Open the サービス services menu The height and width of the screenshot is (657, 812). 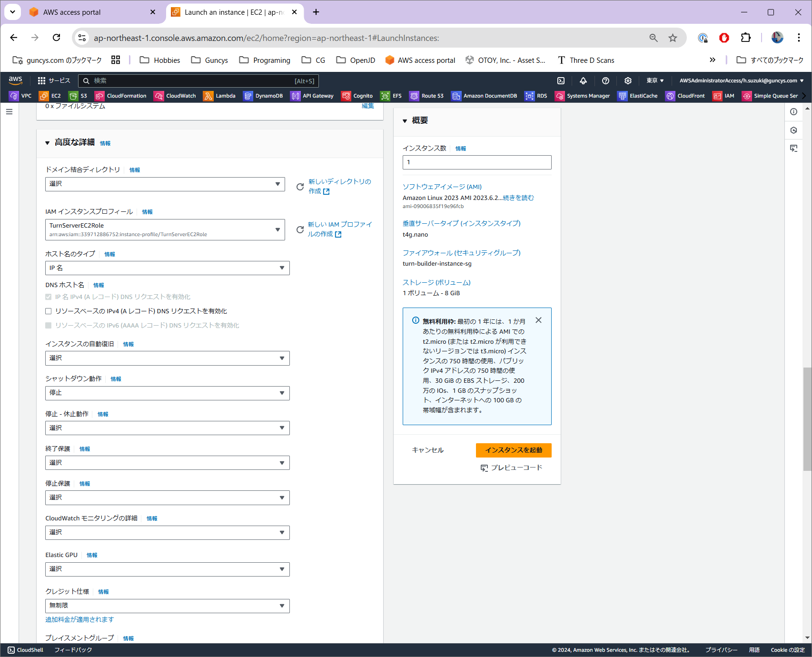tap(54, 81)
